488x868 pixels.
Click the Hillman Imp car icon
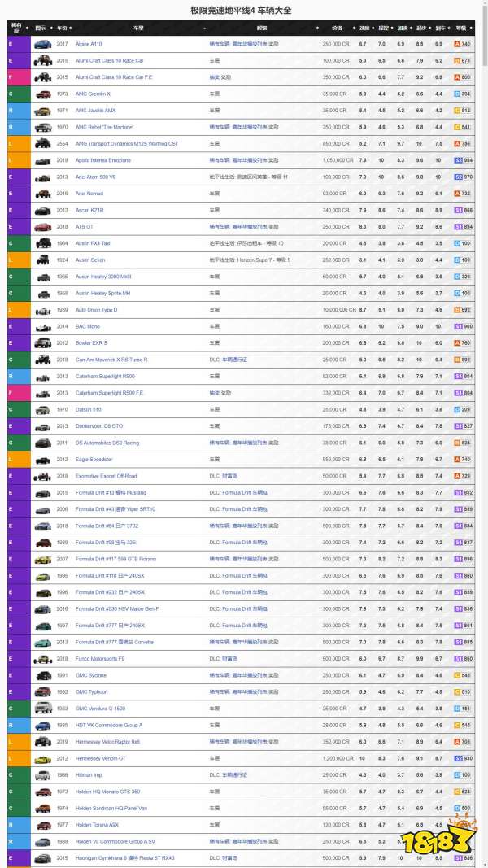[x=42, y=775]
